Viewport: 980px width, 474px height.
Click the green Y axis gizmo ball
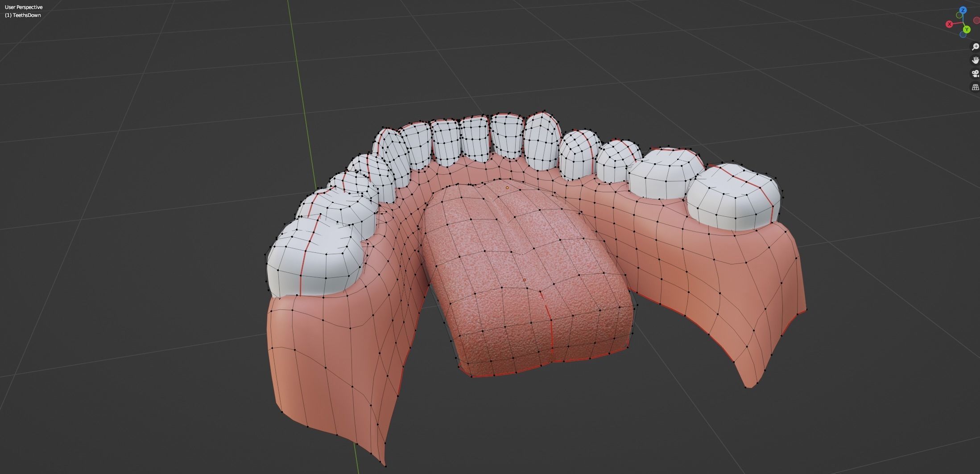(x=966, y=29)
